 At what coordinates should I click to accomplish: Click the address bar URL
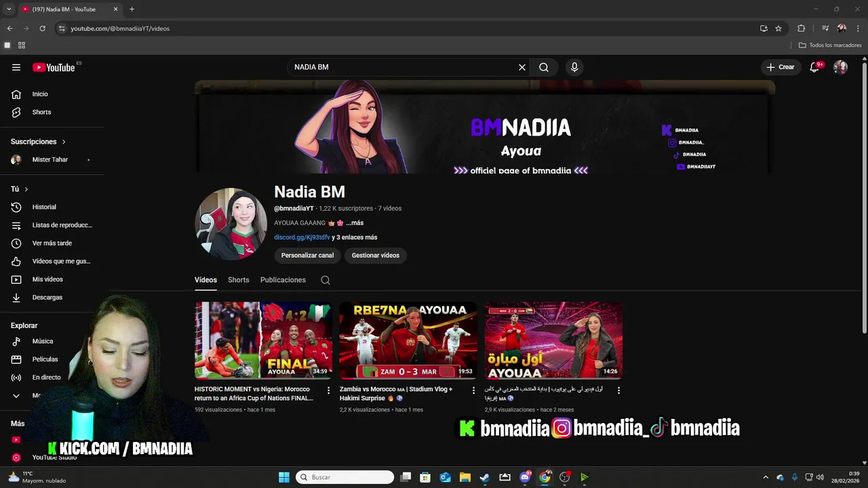[x=120, y=28]
